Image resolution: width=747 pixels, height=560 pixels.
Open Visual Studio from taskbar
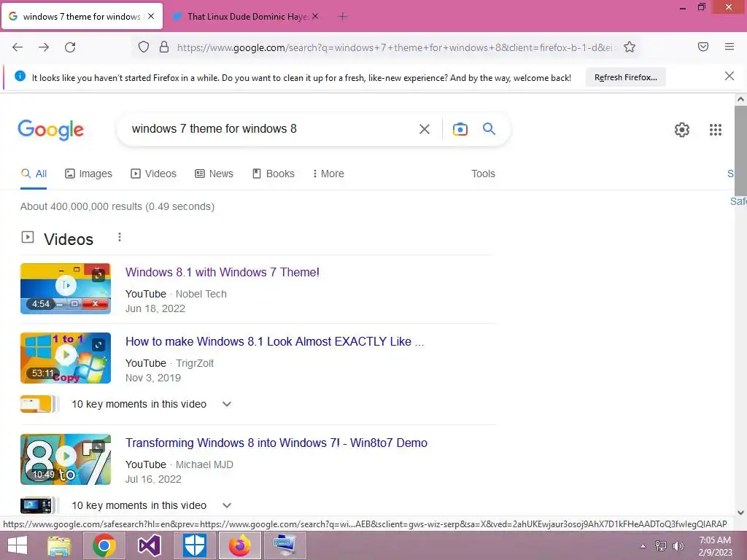tap(149, 545)
